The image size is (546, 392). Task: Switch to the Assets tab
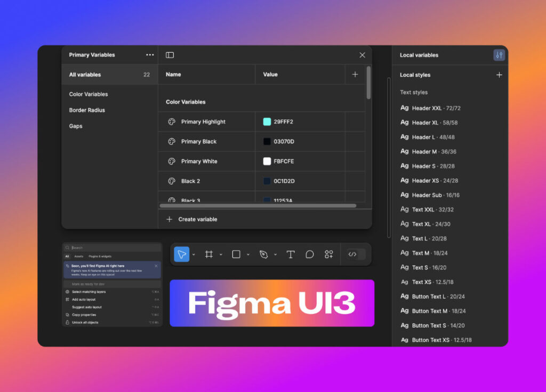click(x=79, y=256)
